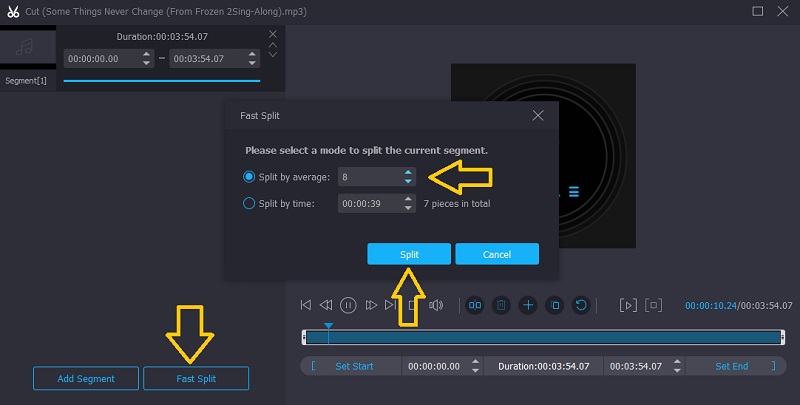The width and height of the screenshot is (800, 405).
Task: Click the reset circular arrow icon
Action: (x=580, y=305)
